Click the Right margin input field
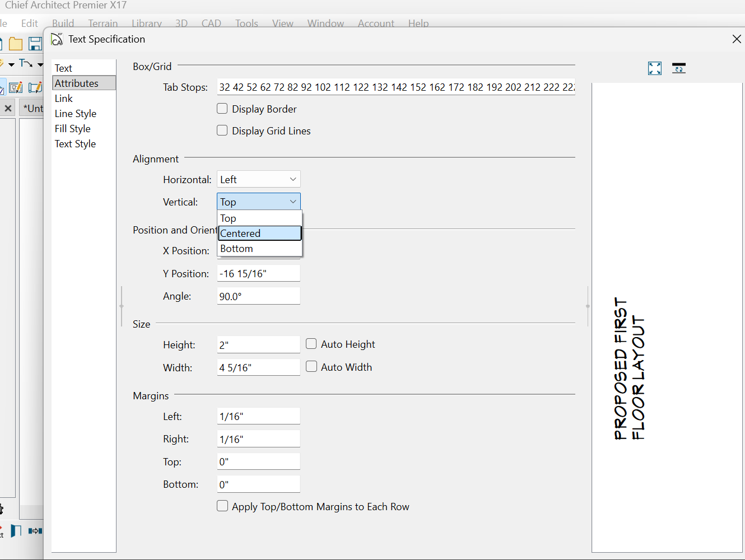Image resolution: width=745 pixels, height=560 pixels. pos(259,439)
